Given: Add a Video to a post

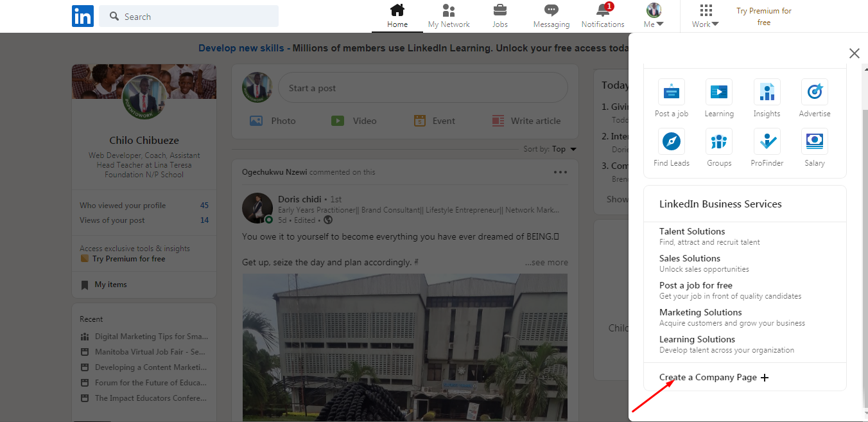Looking at the screenshot, I should (x=354, y=121).
